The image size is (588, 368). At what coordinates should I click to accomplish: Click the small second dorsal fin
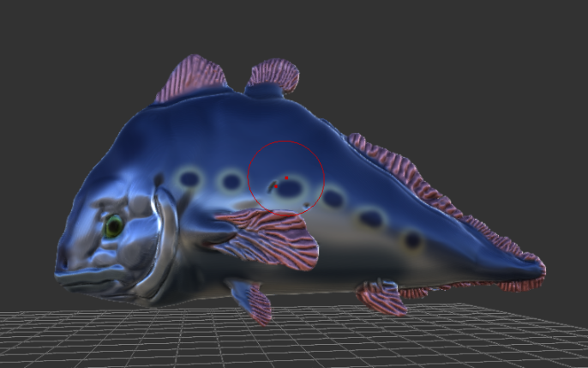coord(274,75)
